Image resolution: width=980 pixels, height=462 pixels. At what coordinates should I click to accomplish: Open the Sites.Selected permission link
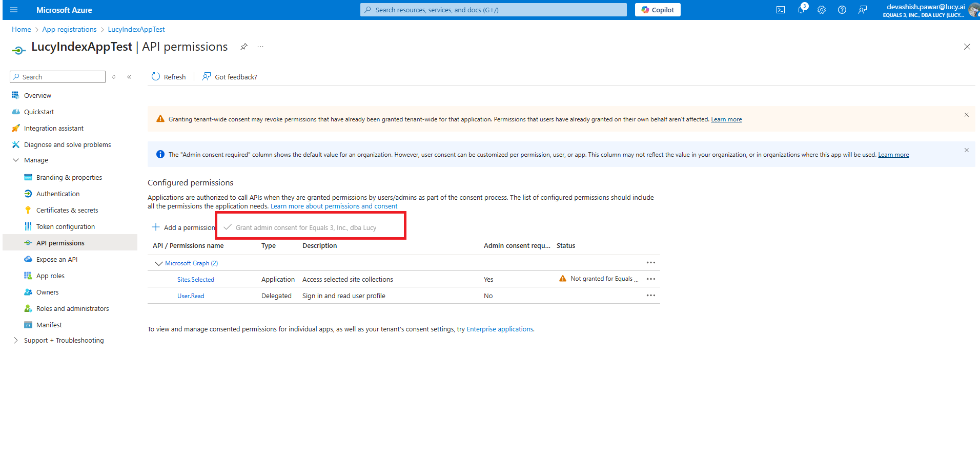tap(195, 280)
